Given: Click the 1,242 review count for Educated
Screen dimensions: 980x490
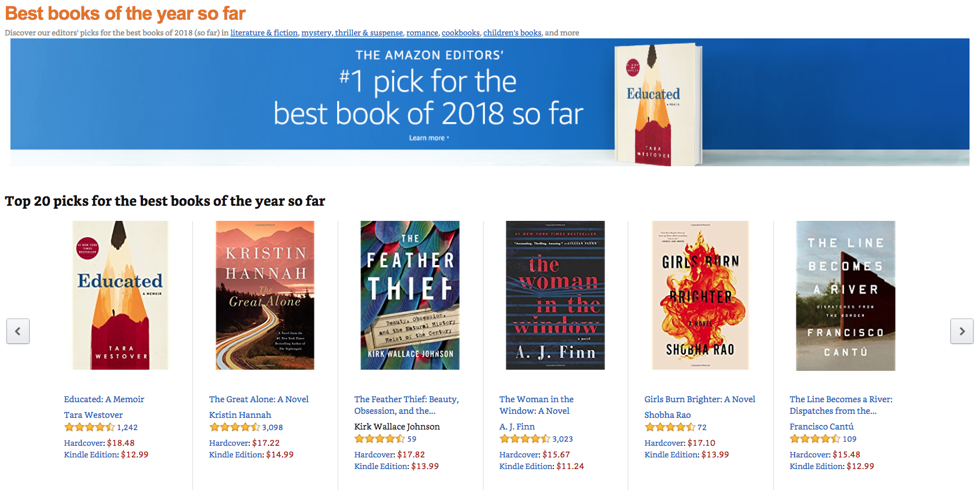Looking at the screenshot, I should click(x=128, y=427).
